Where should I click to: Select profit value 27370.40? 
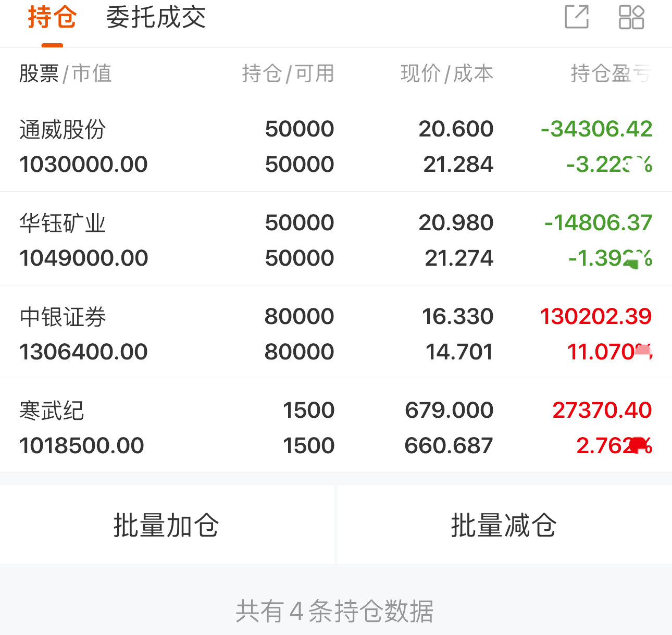point(602,410)
